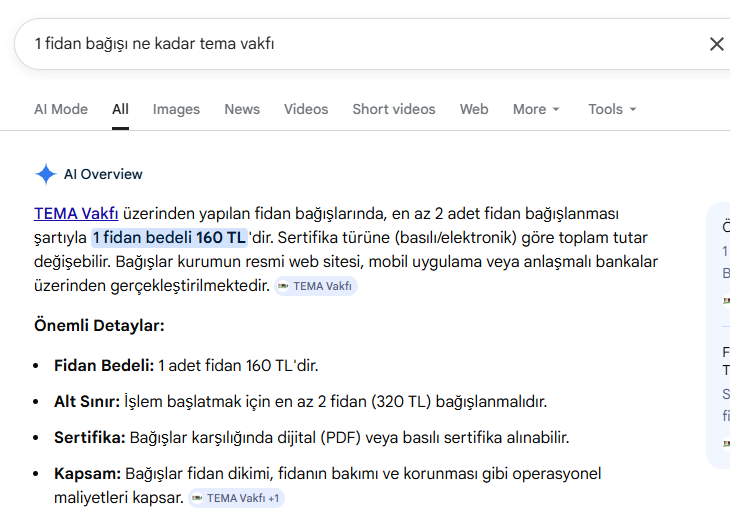Open the 'TEMA Vakfı +1' source chip

click(237, 498)
